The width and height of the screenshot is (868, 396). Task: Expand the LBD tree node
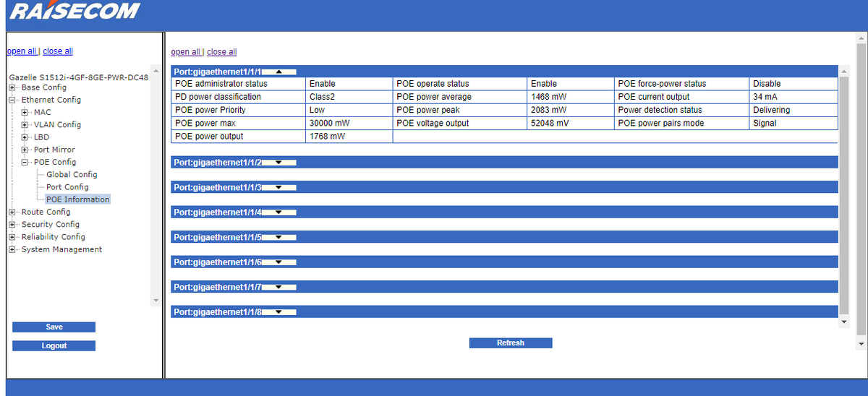point(25,137)
